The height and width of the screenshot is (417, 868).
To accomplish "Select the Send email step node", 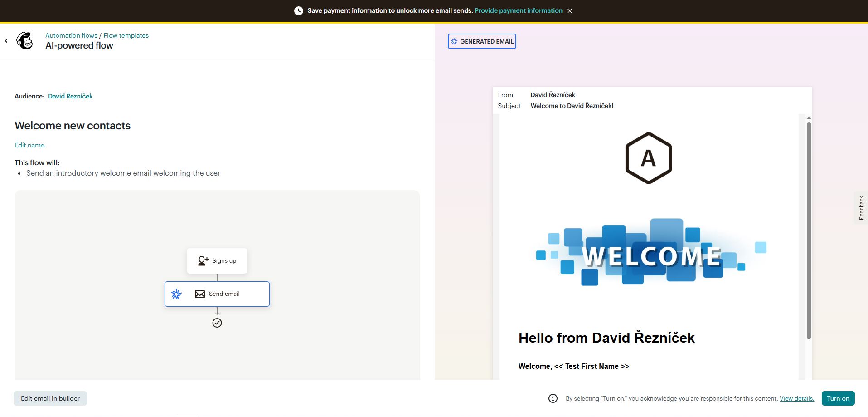I will pyautogui.click(x=217, y=294).
